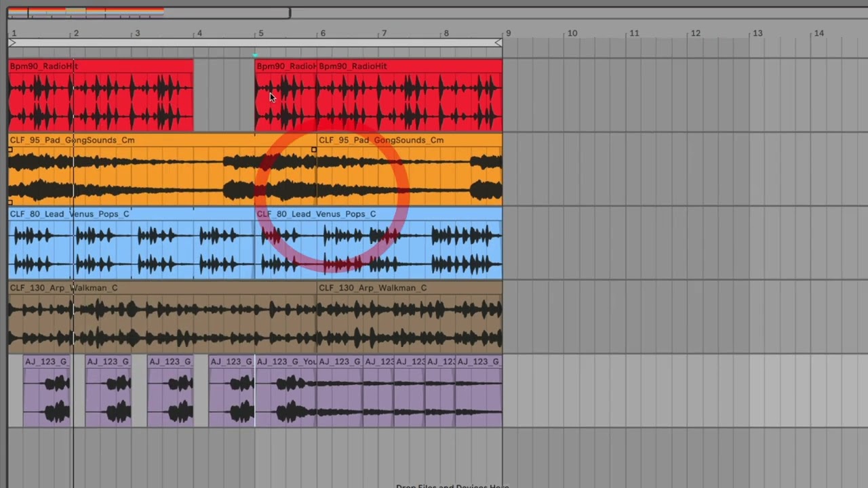
Task: Select the CLF_95_Pad_GongSounds_Cm clip starting at bar 1
Action: tap(163, 169)
